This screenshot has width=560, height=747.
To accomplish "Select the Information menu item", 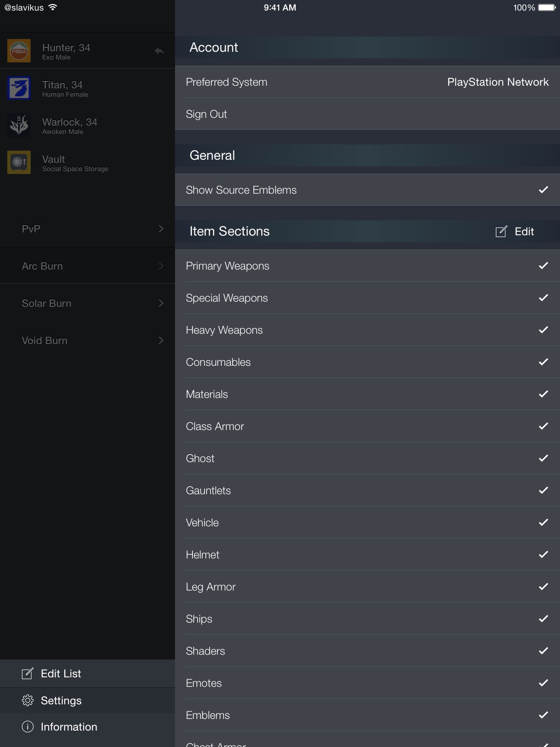I will click(x=69, y=727).
